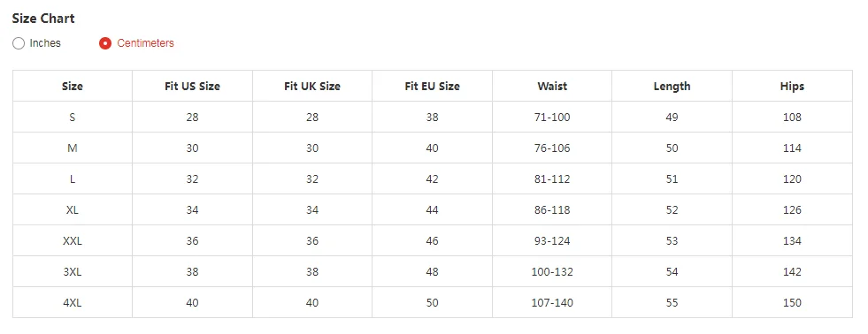Click the Inches label text

[x=45, y=43]
